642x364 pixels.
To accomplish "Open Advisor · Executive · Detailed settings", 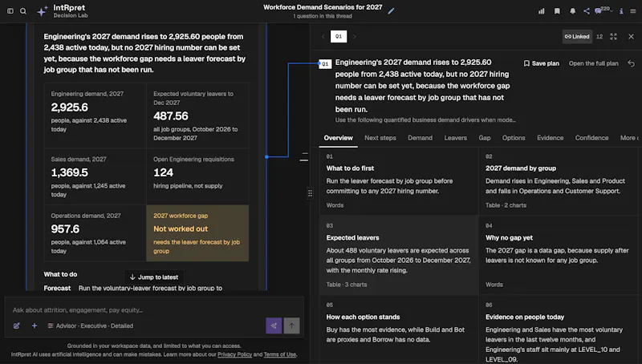I will click(91, 326).
